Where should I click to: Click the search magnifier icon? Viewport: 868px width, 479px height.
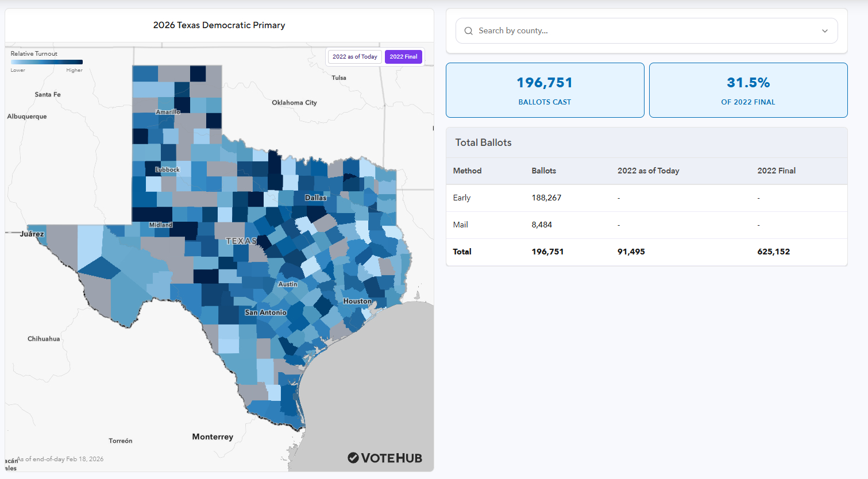469,31
